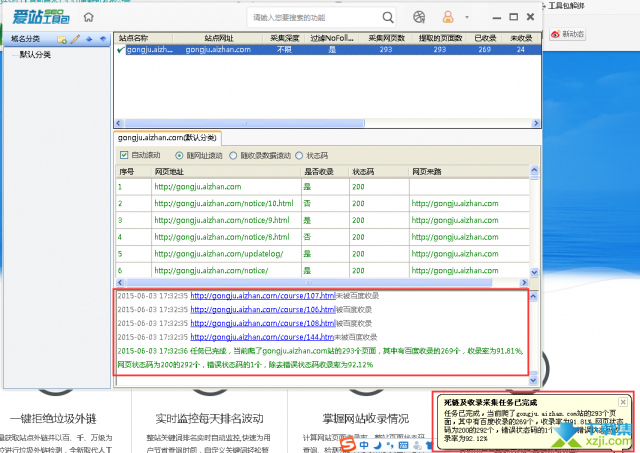This screenshot has width=640, height=453.
Task: Select the notice/9.html page address cell
Action: coord(226,220)
